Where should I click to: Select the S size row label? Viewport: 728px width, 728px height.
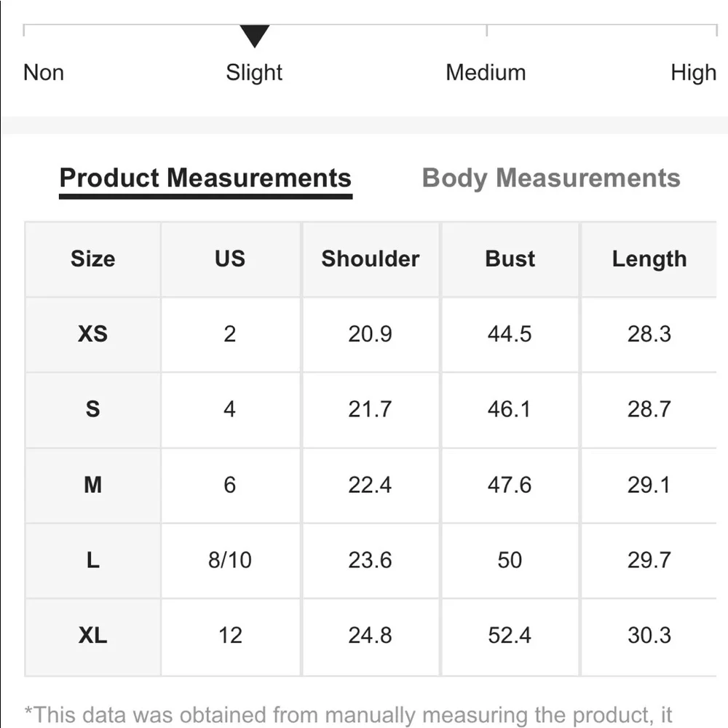[x=92, y=409]
